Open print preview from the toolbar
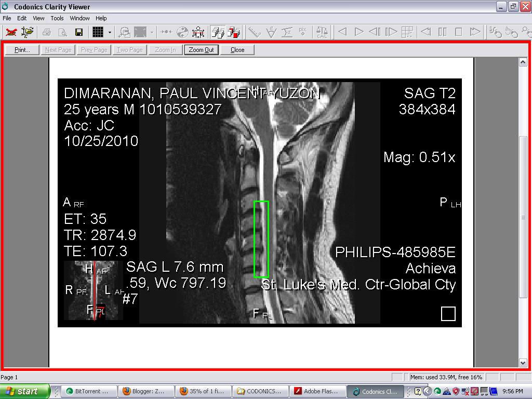Screen dimensions: 532x399 tap(62, 32)
